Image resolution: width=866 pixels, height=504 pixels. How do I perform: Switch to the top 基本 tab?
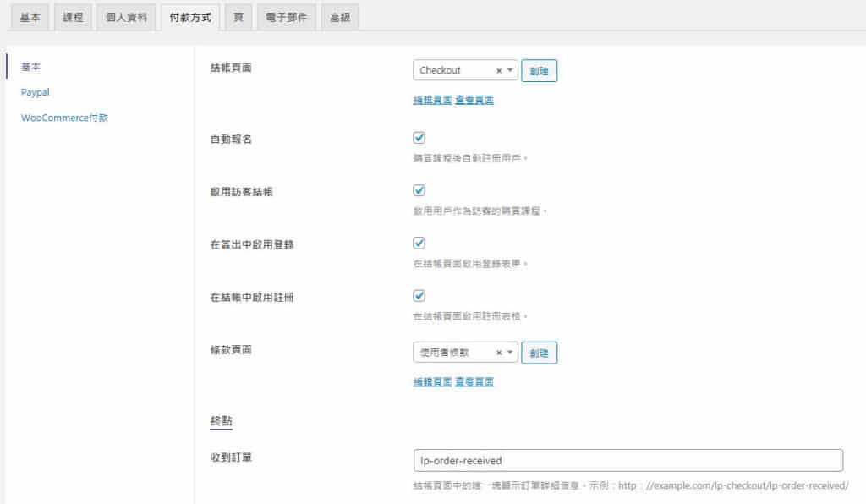[x=30, y=18]
